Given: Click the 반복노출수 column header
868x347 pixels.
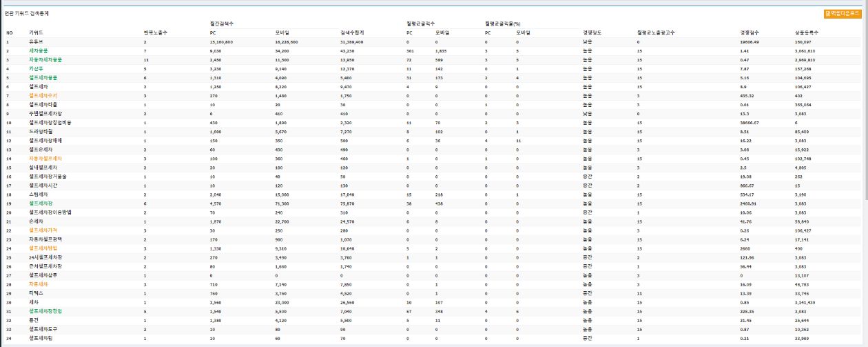Looking at the screenshot, I should click(155, 32).
